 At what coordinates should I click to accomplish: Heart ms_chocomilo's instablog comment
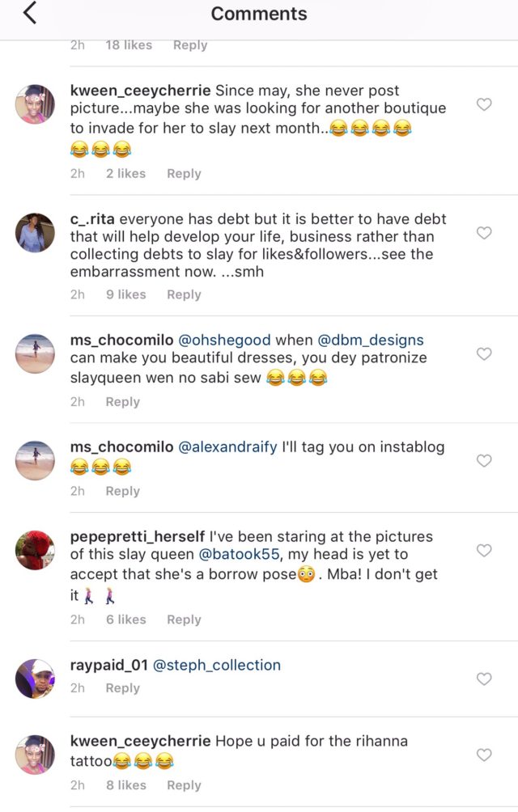pos(484,460)
